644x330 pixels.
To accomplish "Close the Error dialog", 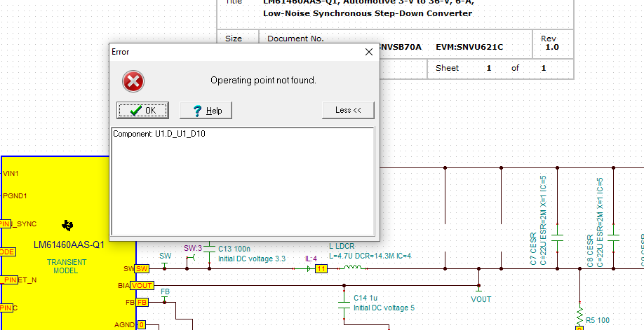I will [x=369, y=52].
